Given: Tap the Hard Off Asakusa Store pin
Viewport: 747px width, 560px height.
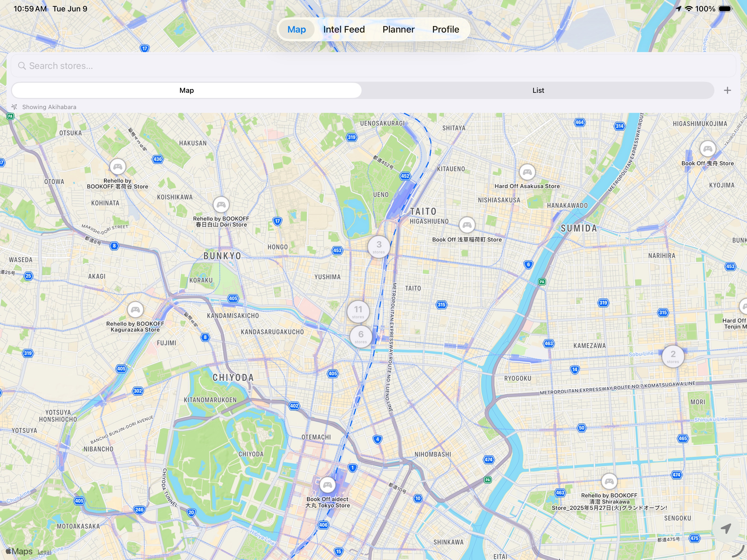Looking at the screenshot, I should point(527,172).
